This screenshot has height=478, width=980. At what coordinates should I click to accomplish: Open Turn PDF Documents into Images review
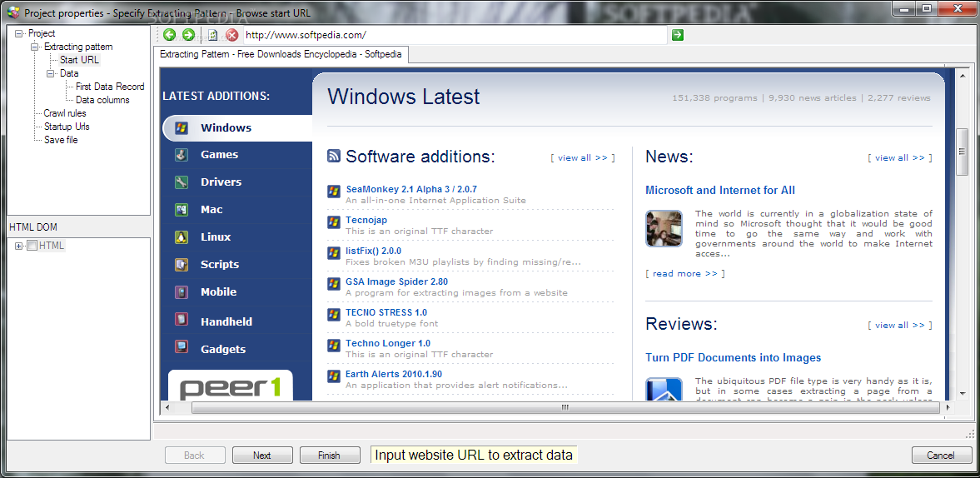(x=733, y=357)
